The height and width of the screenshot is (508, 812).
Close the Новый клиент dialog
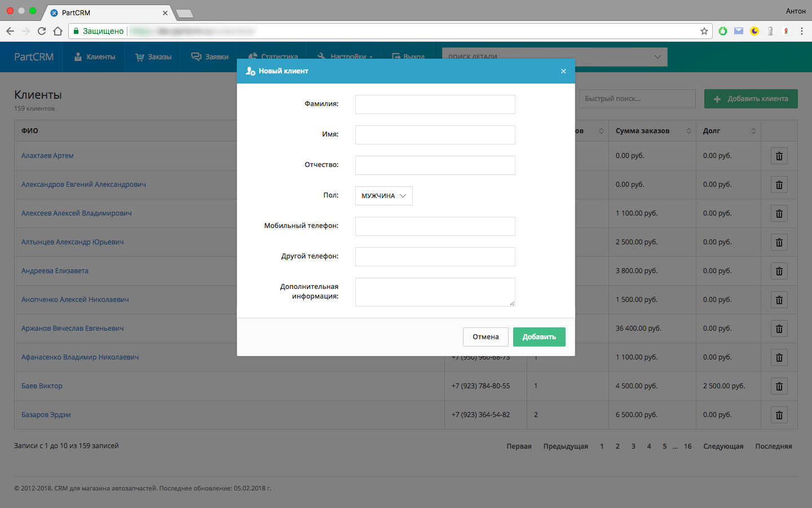pos(563,71)
